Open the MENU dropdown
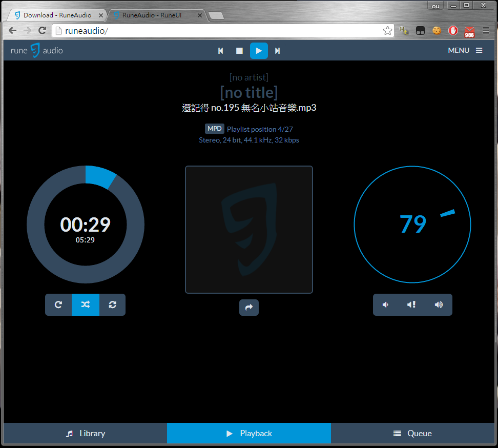The width and height of the screenshot is (498, 448). click(x=465, y=50)
